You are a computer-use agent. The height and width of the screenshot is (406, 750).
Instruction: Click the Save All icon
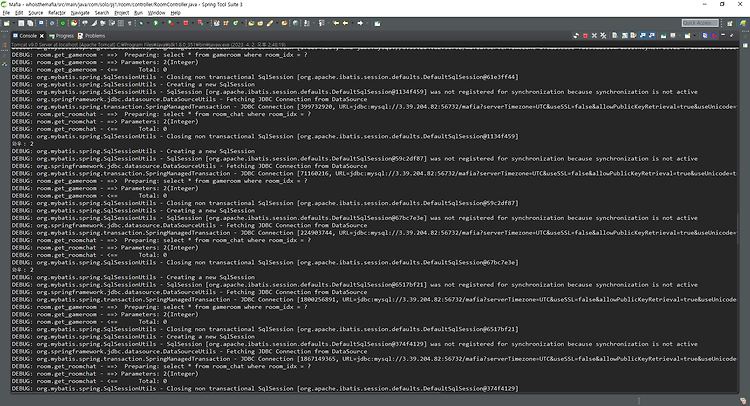30,23
